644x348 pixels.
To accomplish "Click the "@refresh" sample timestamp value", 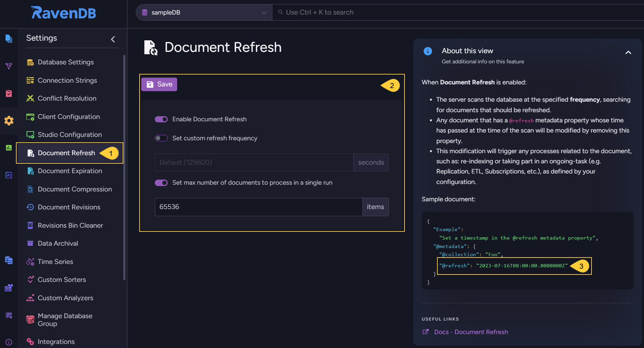I will (522, 266).
